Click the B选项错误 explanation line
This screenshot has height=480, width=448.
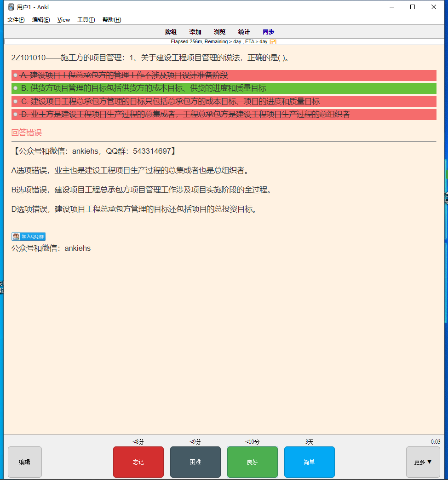pyautogui.click(x=142, y=190)
